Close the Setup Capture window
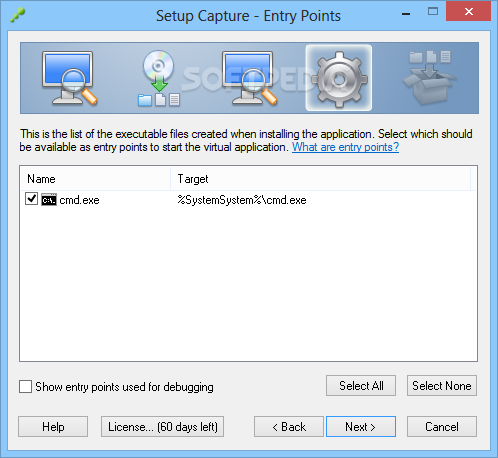Image resolution: width=498 pixels, height=458 pixels. [469, 12]
